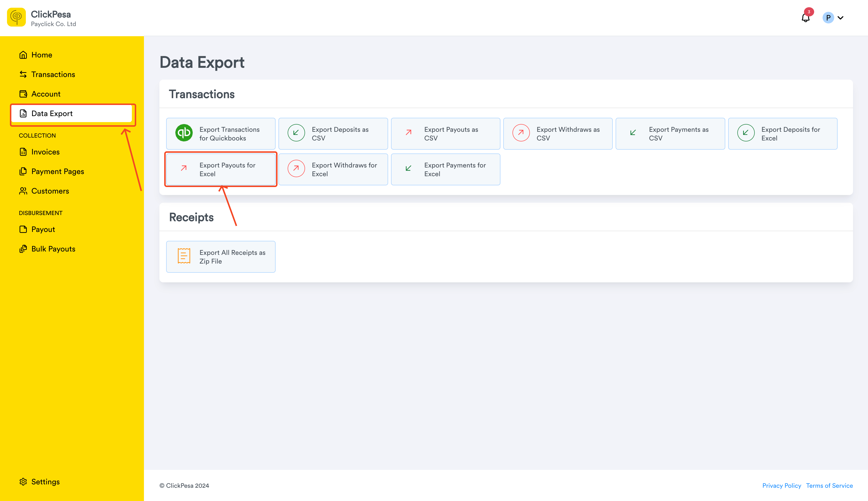Image resolution: width=868 pixels, height=501 pixels.
Task: Open Settings at sidebar bottom
Action: (72, 482)
